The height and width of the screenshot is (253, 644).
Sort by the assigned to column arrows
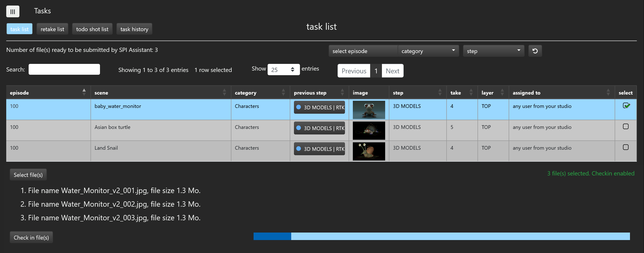tap(608, 92)
